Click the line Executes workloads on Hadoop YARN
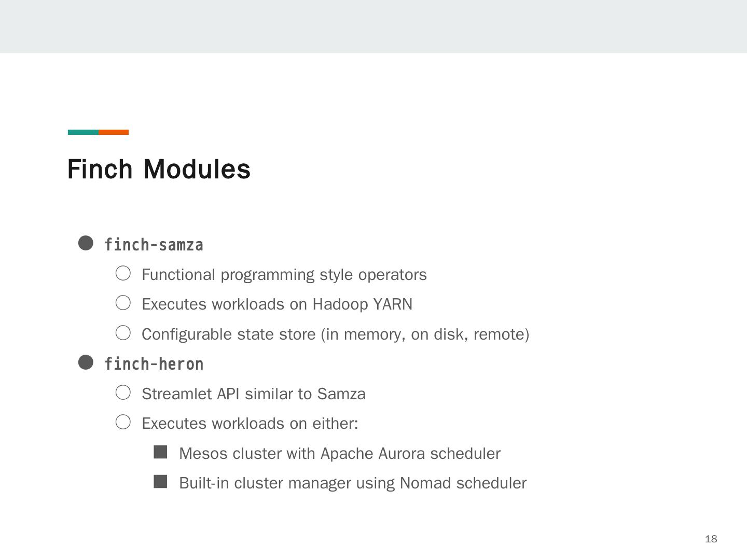The width and height of the screenshot is (747, 560). [277, 304]
